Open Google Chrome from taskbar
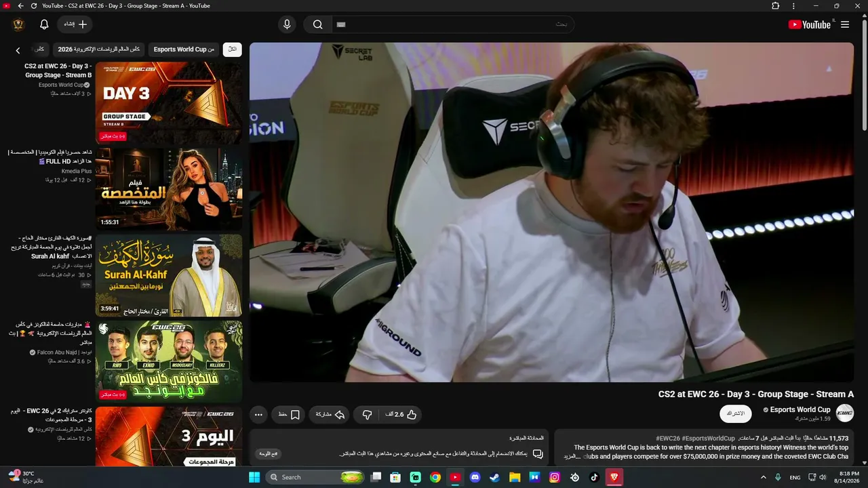 pyautogui.click(x=435, y=477)
